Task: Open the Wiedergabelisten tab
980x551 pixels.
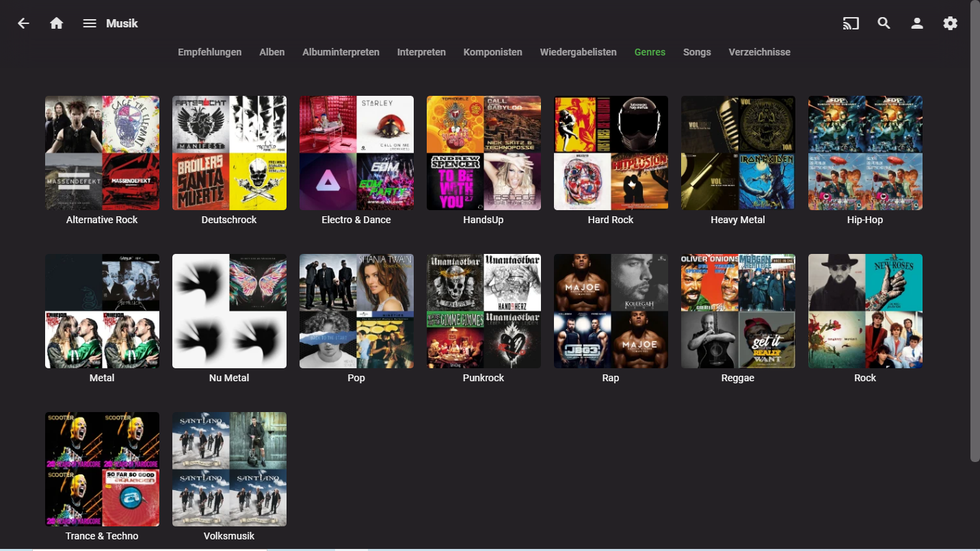Action: (x=579, y=52)
